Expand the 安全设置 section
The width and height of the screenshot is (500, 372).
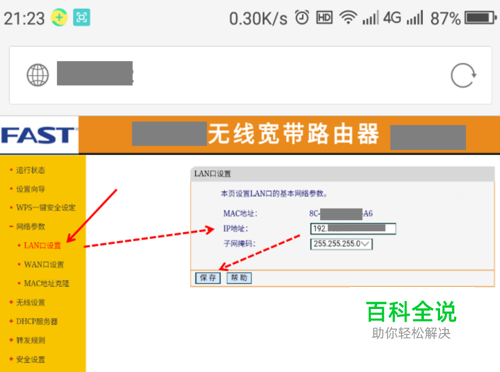coord(30,360)
